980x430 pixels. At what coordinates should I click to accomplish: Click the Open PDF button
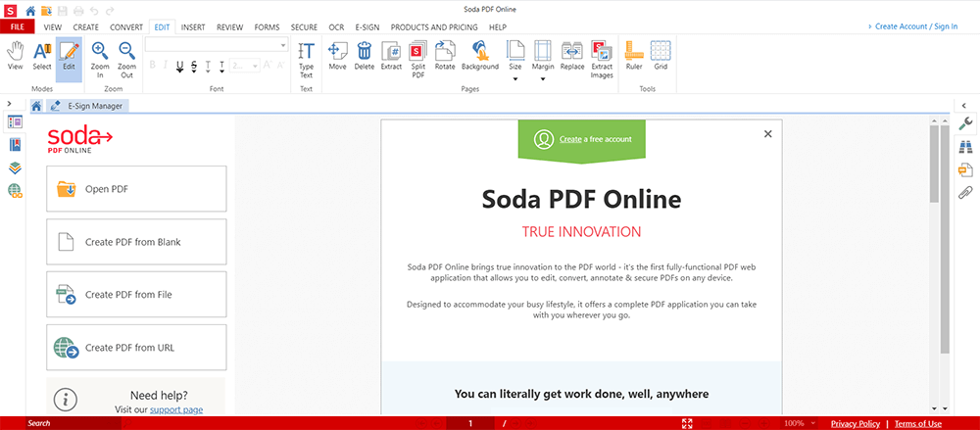(136, 189)
